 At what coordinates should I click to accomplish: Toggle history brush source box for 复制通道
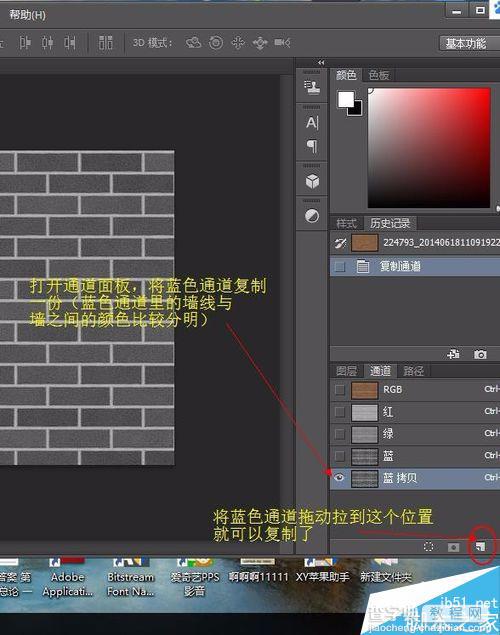[x=340, y=266]
